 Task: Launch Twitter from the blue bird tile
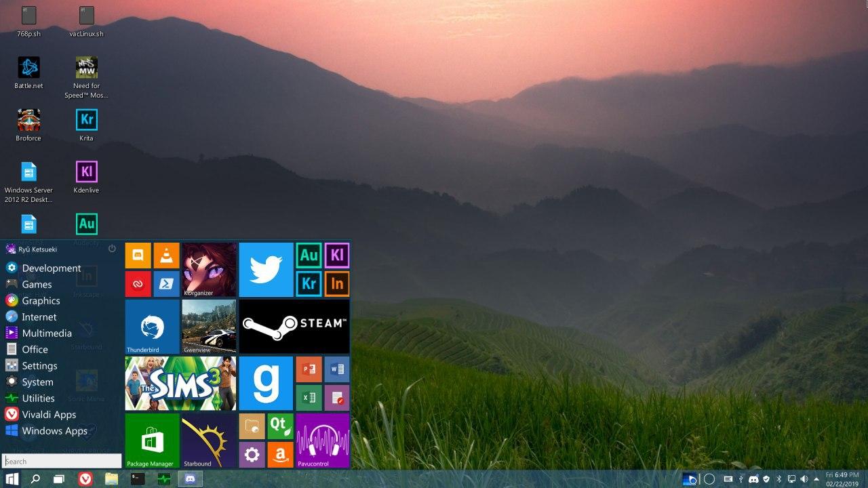click(x=266, y=270)
